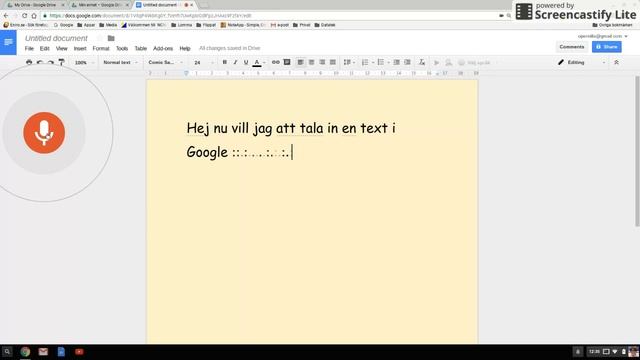Click 'All changes saved in Drive' status
Image resolution: width=640 pixels, height=360 pixels.
pyautogui.click(x=229, y=48)
